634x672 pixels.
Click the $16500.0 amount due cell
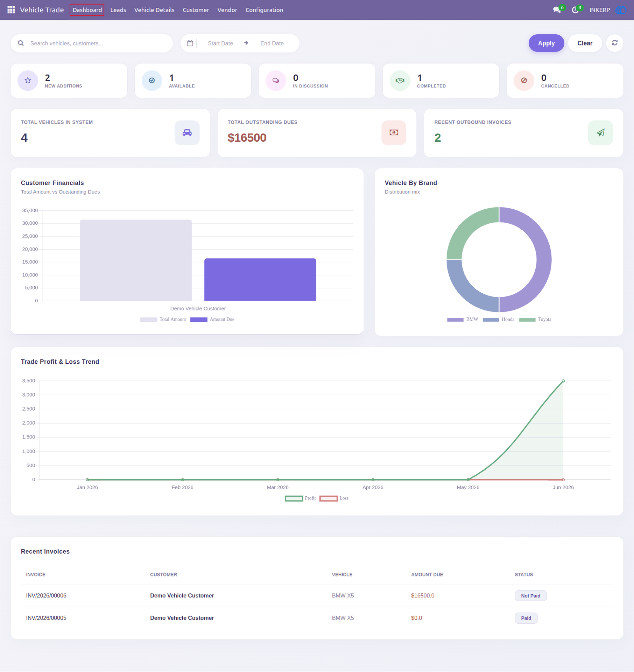click(x=422, y=596)
